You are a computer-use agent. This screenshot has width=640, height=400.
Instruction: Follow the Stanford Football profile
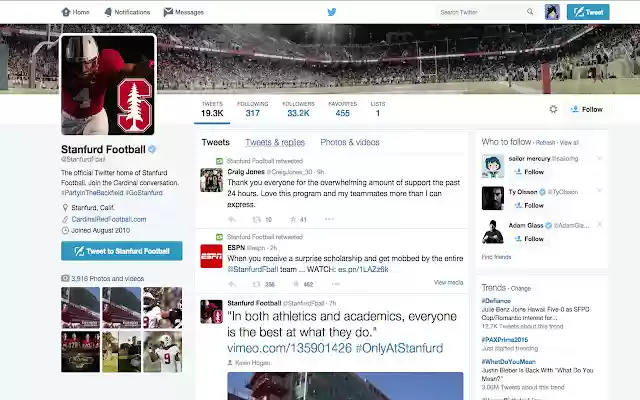click(587, 109)
